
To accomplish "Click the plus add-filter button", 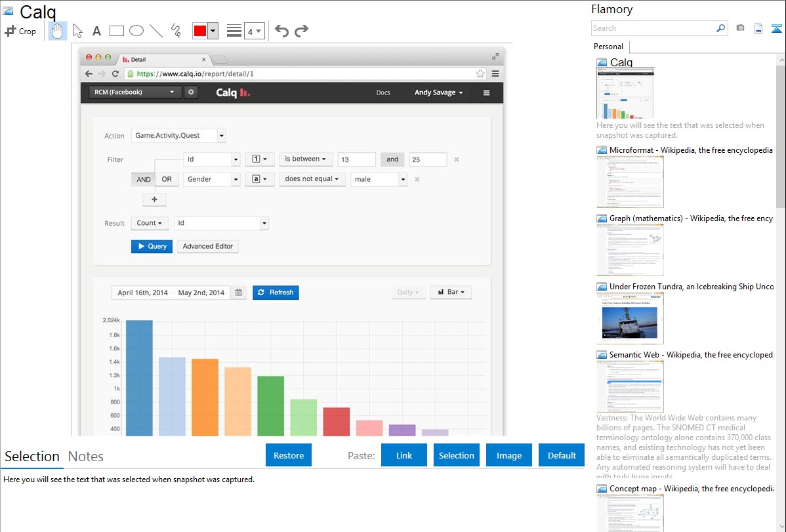I will pos(154,199).
